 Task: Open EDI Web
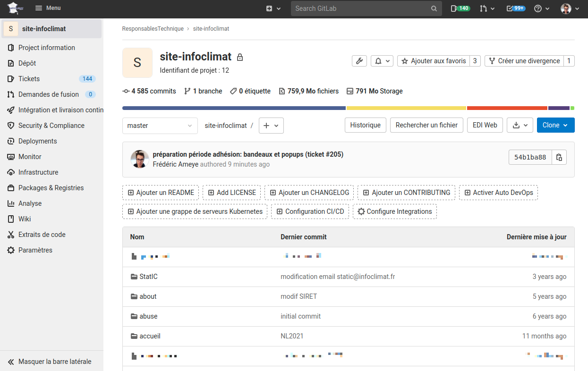[485, 125]
